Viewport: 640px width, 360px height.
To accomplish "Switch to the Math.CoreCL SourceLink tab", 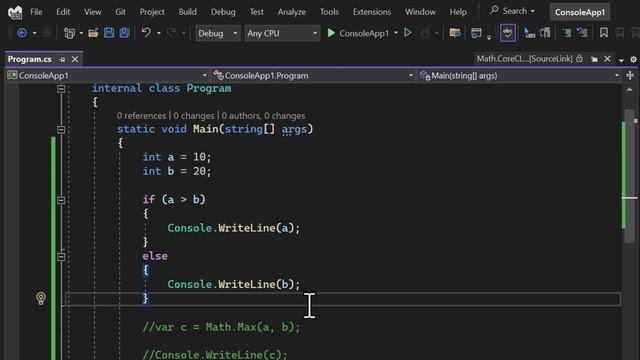I will (x=524, y=59).
